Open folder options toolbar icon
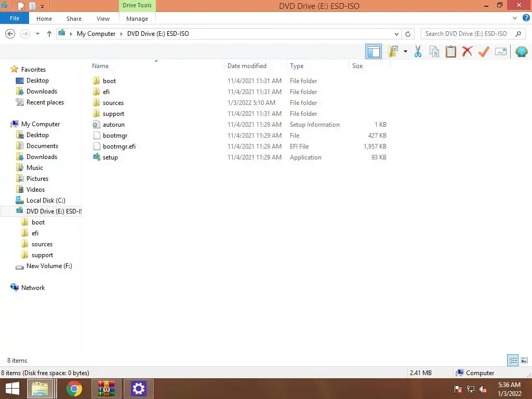 pyautogui.click(x=393, y=51)
